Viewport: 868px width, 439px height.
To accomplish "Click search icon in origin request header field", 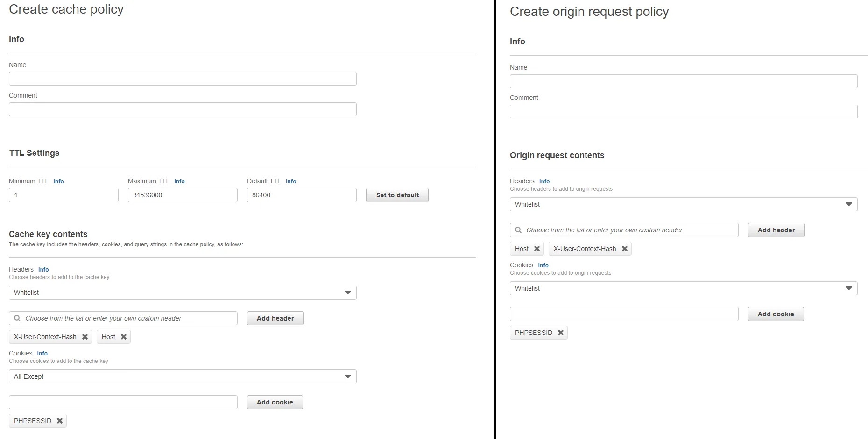I will point(518,230).
